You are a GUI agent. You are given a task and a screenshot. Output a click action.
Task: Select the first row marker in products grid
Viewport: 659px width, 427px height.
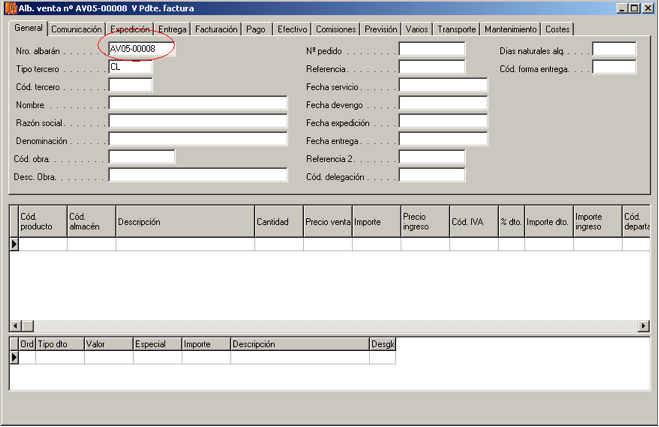pyautogui.click(x=14, y=244)
